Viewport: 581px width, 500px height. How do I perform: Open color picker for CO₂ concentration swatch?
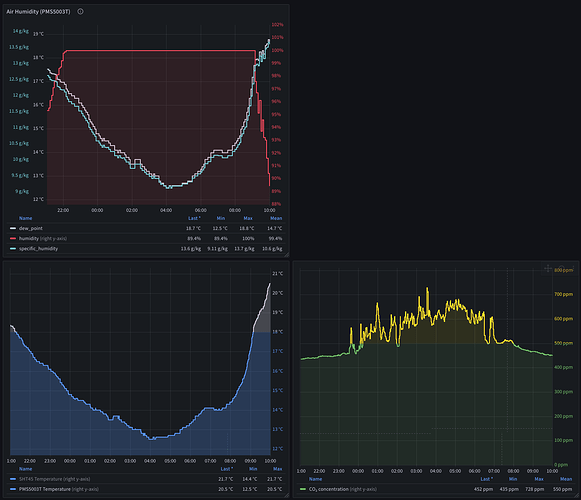(303, 489)
